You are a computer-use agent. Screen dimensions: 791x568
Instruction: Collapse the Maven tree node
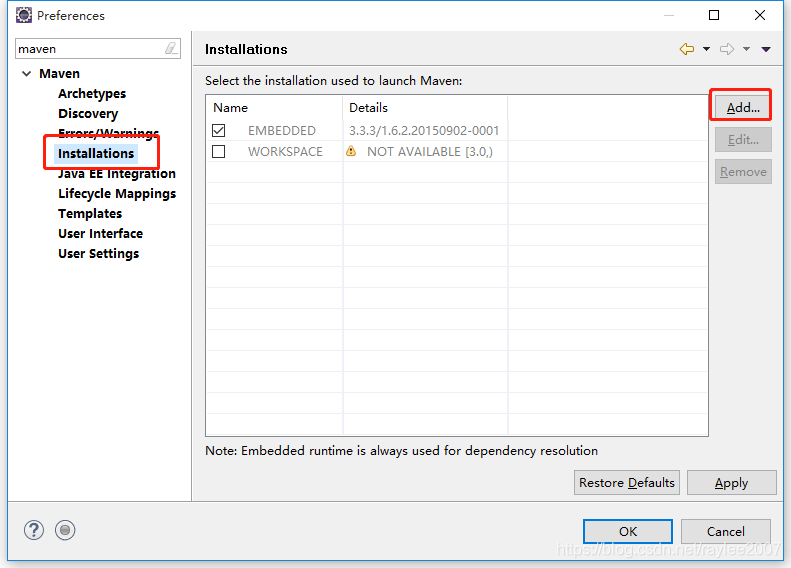[x=27, y=74]
